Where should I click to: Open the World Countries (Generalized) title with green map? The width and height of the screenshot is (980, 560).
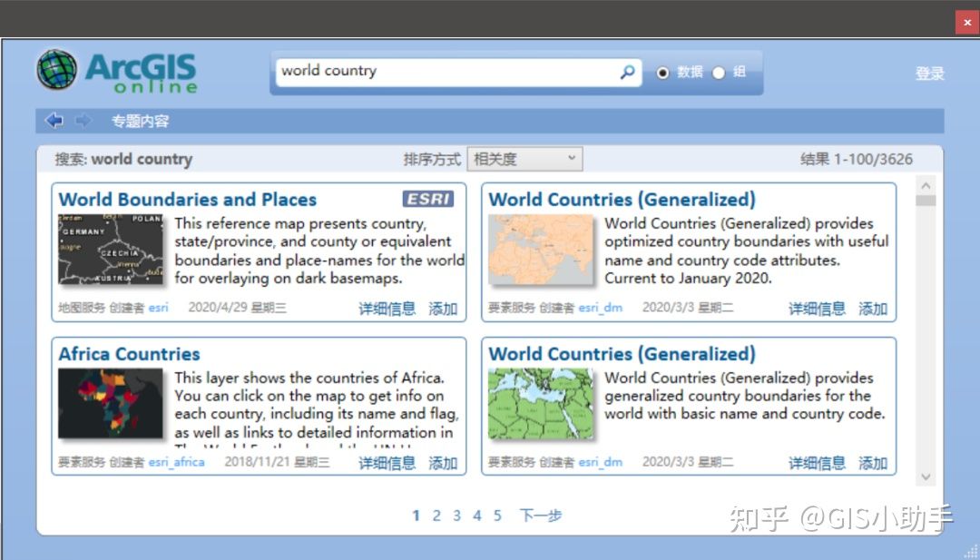pos(622,354)
